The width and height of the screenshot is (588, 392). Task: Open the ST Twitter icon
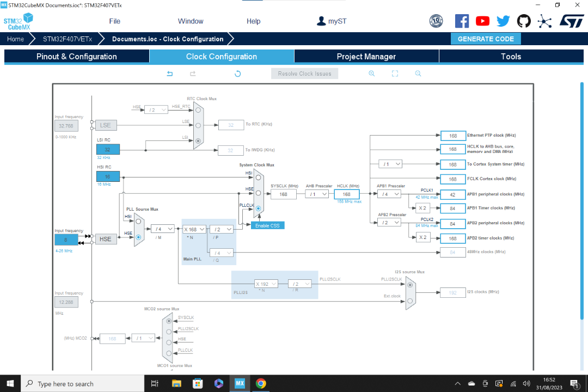(x=503, y=21)
